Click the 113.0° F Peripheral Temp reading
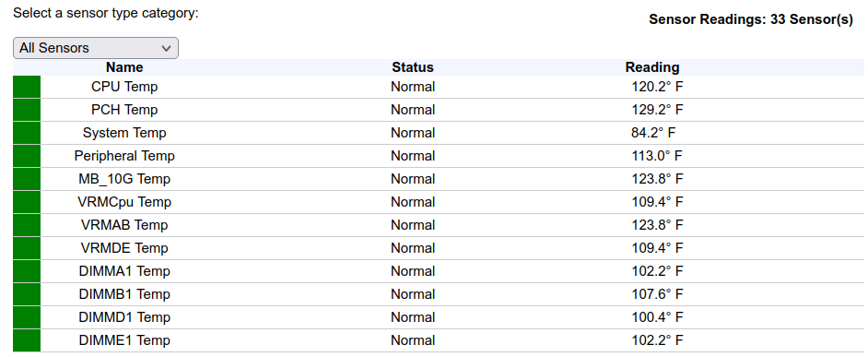This screenshot has height=357, width=868. point(657,156)
